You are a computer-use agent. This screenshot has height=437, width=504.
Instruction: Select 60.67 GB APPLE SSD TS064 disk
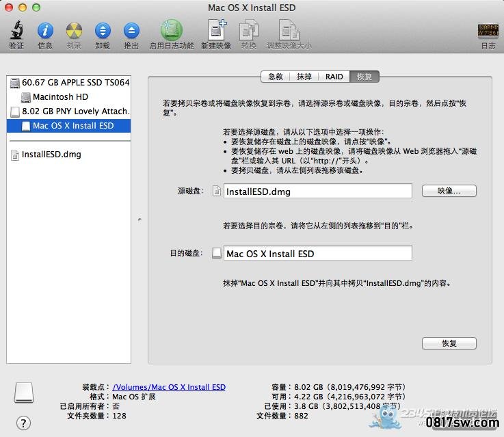[69, 83]
